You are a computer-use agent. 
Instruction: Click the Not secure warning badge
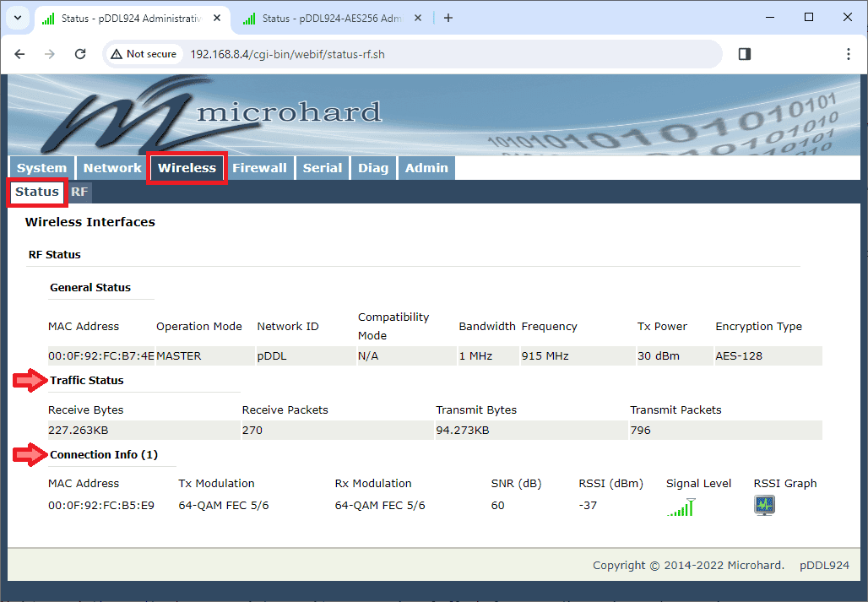click(143, 54)
